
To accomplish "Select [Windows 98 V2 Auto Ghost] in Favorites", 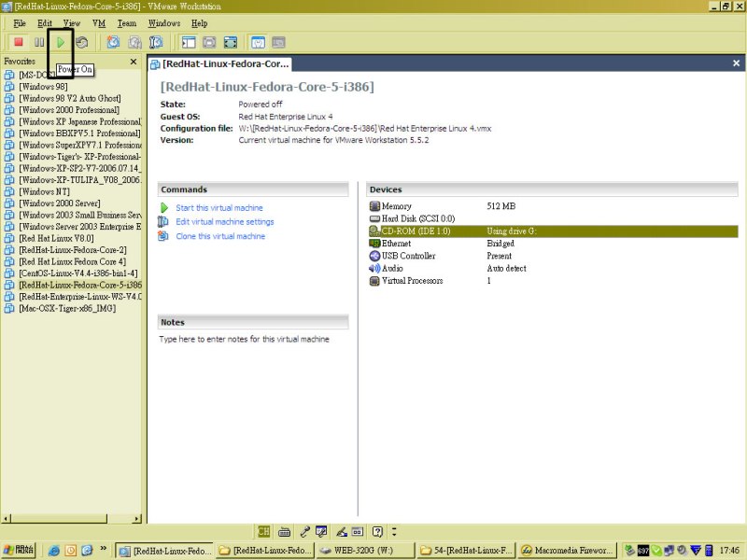I will (69, 98).
